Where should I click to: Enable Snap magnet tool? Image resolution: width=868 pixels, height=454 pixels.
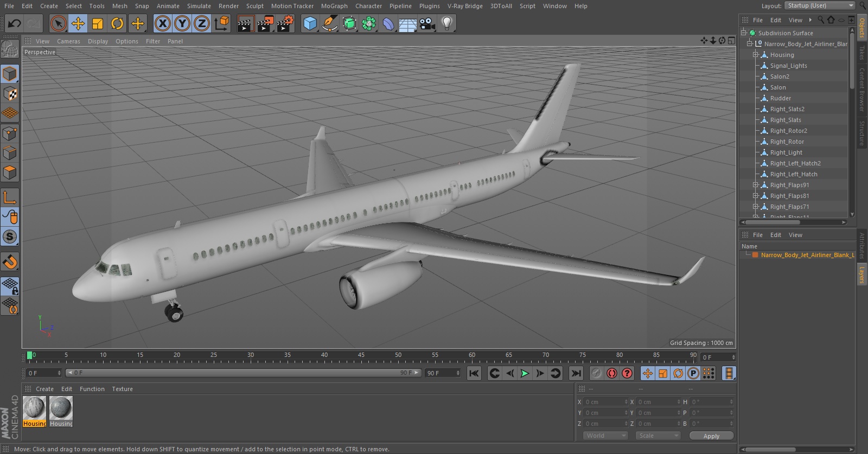(10, 262)
